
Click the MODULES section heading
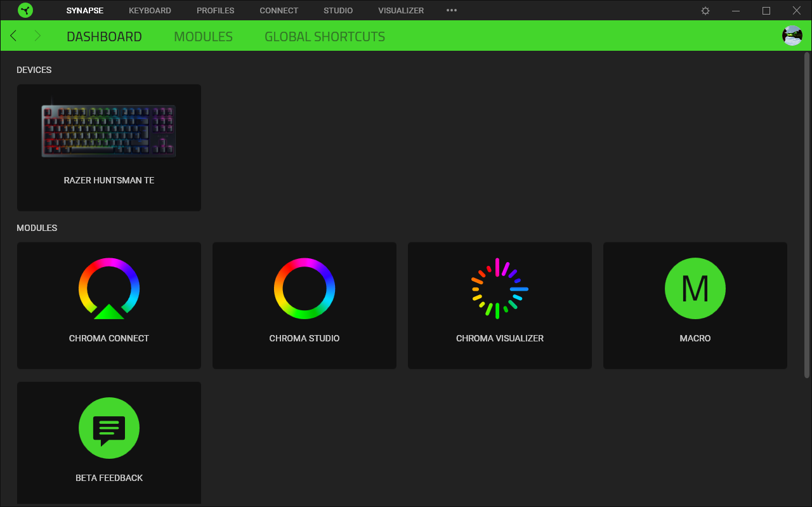click(37, 228)
